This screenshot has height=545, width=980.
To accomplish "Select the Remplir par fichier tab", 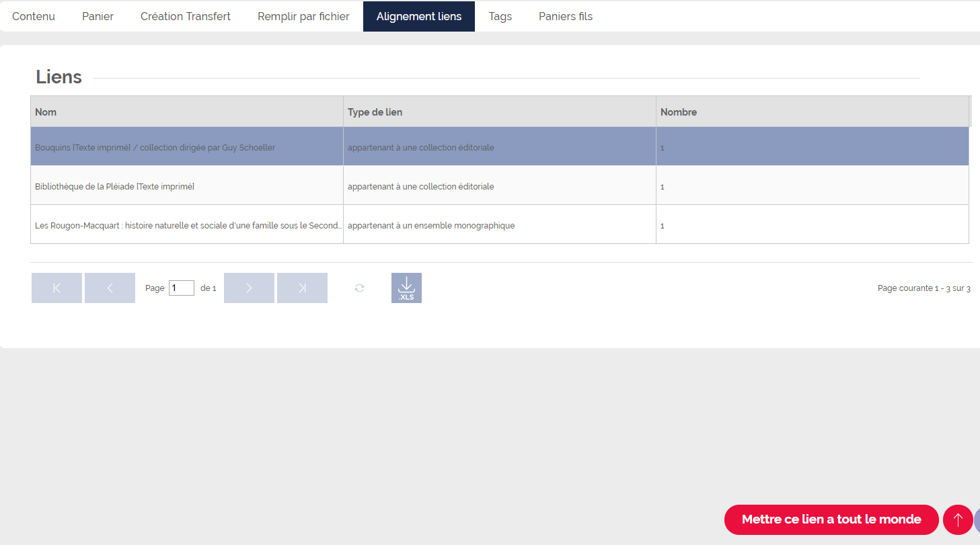I will coord(303,16).
